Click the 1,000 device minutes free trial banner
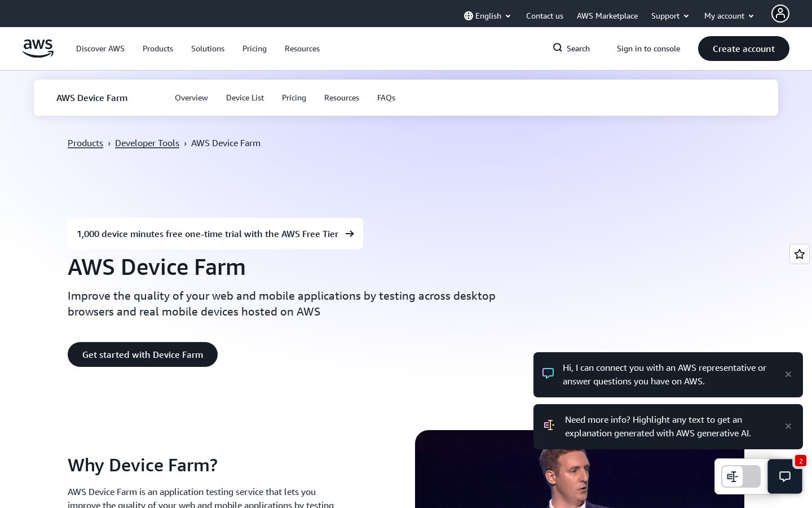Image resolution: width=812 pixels, height=508 pixels. click(215, 234)
